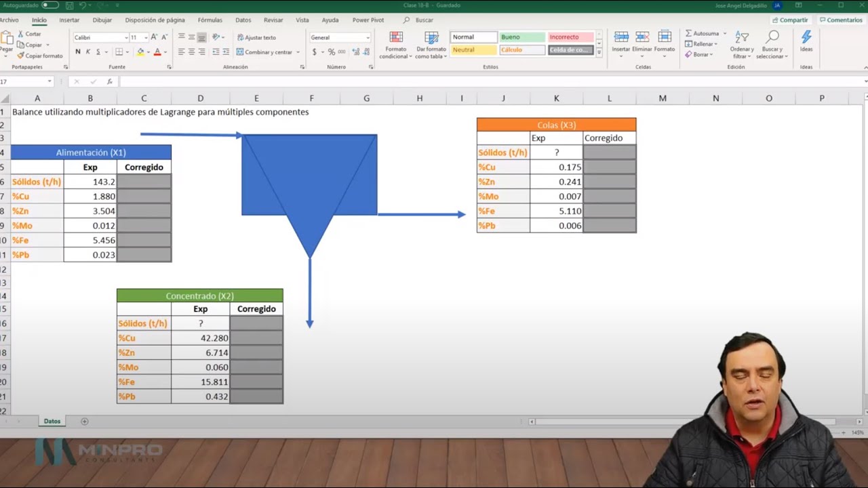Click the text orientation icon
Image resolution: width=868 pixels, height=488 pixels.
coord(216,37)
